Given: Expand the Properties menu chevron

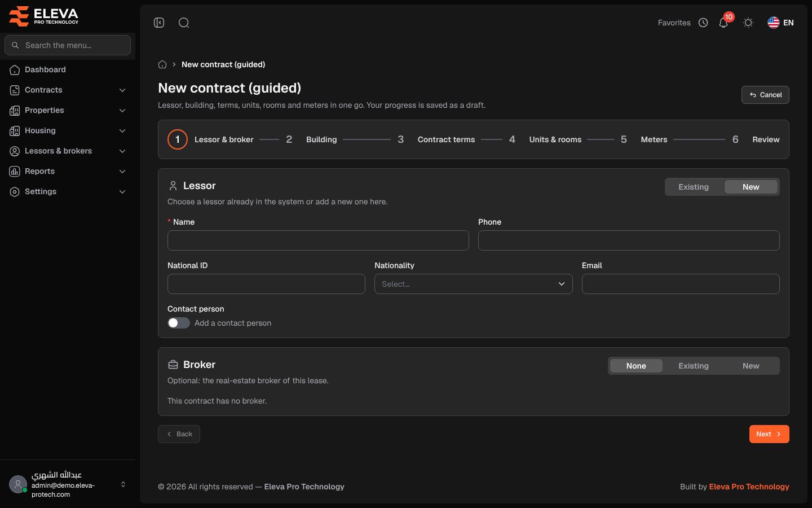Looking at the screenshot, I should (122, 110).
